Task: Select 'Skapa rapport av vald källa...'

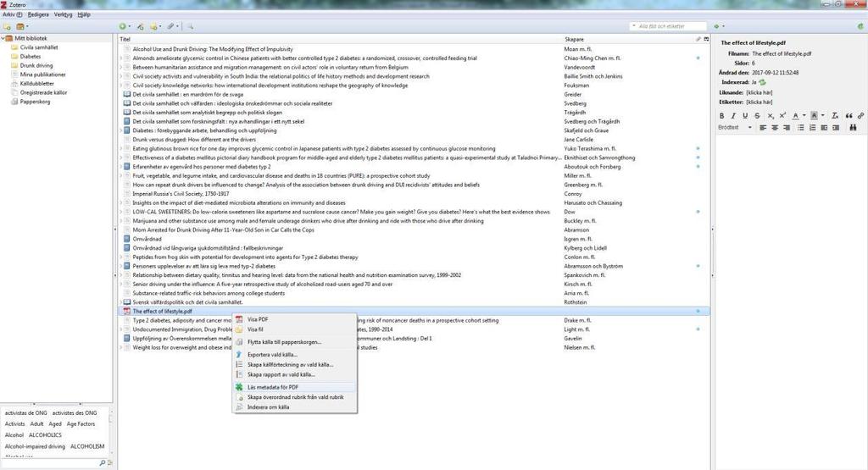Action: [294, 375]
